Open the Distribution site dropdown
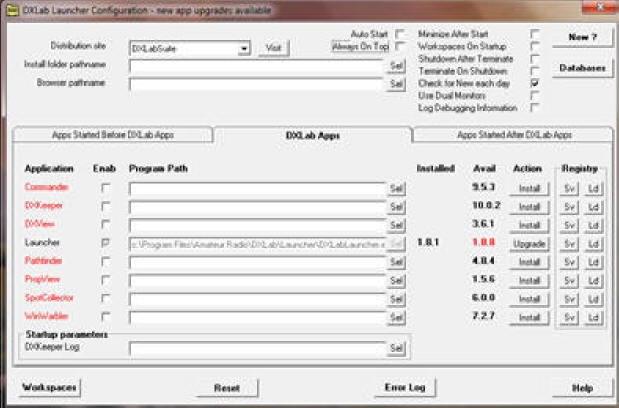This screenshot has height=408, width=619. [244, 49]
